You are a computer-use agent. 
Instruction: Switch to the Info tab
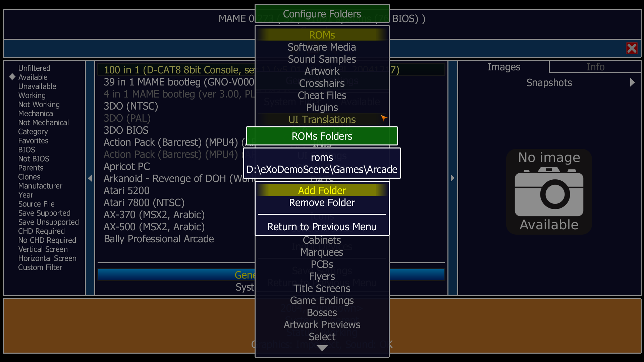tap(595, 67)
